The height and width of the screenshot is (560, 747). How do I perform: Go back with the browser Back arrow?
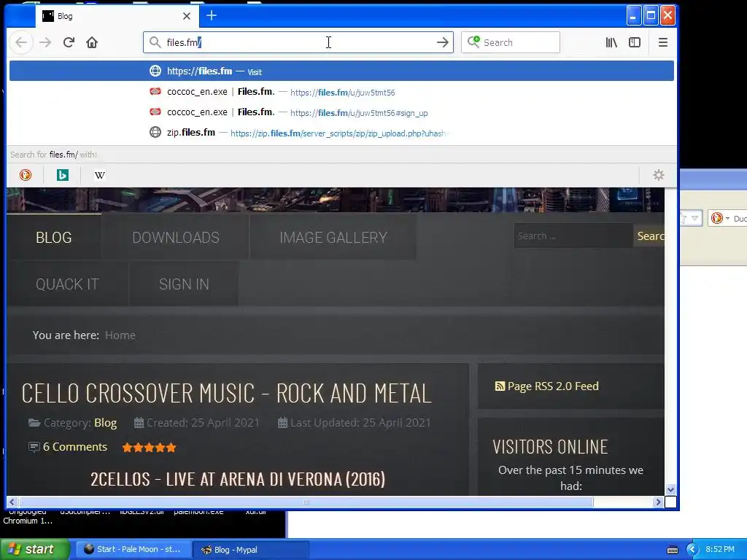click(21, 42)
